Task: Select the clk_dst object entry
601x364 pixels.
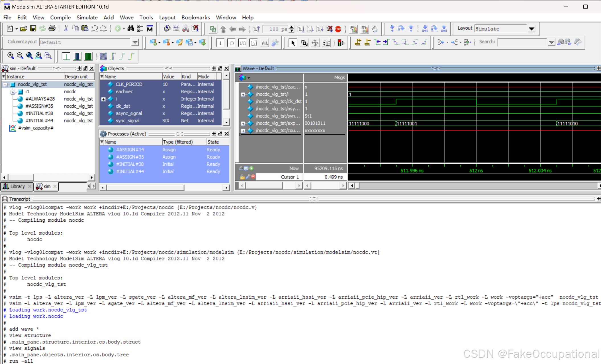Action: coord(123,106)
